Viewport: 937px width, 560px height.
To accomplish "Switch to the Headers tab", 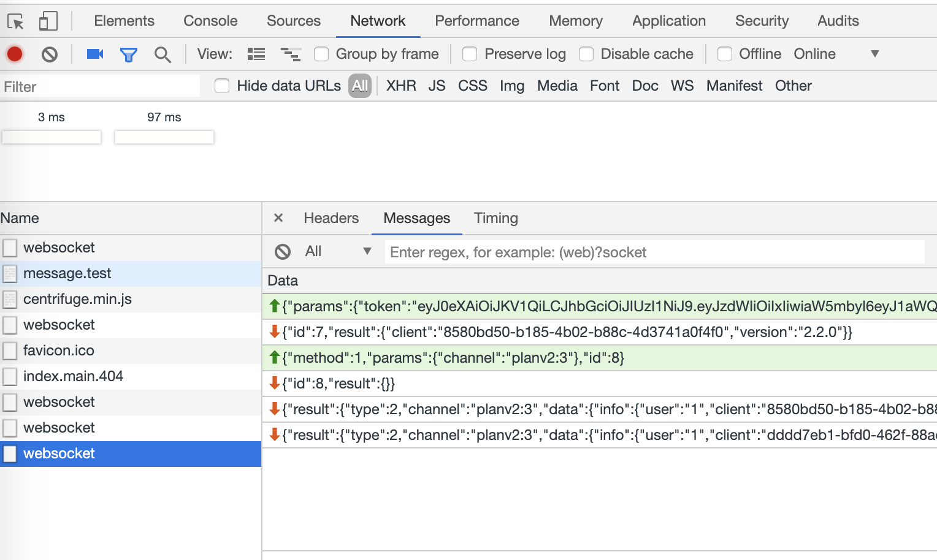I will 331,218.
